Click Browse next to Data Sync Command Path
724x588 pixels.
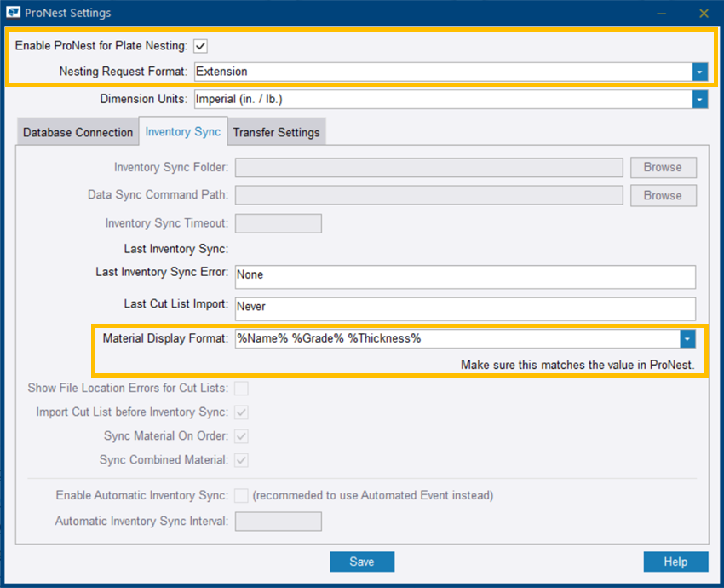(x=663, y=195)
